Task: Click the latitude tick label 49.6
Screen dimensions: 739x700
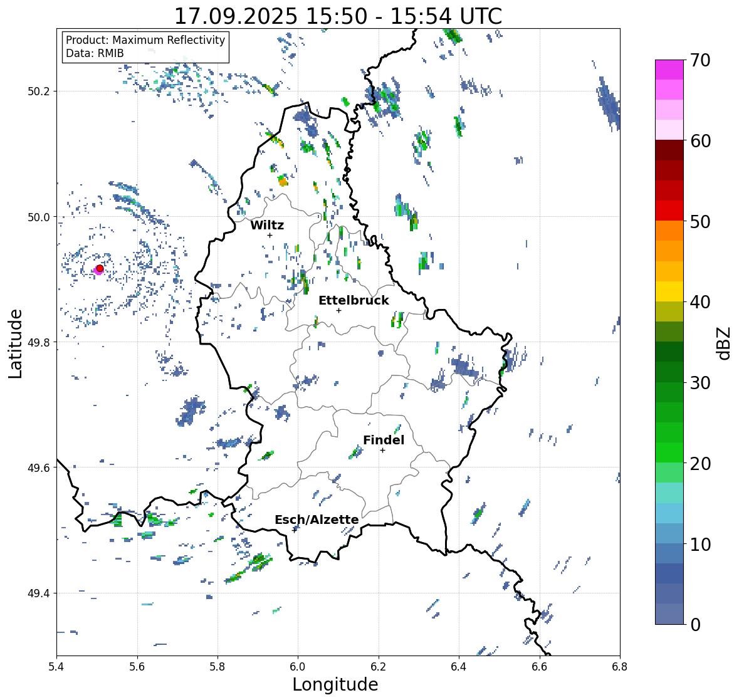Action: pyautogui.click(x=39, y=468)
